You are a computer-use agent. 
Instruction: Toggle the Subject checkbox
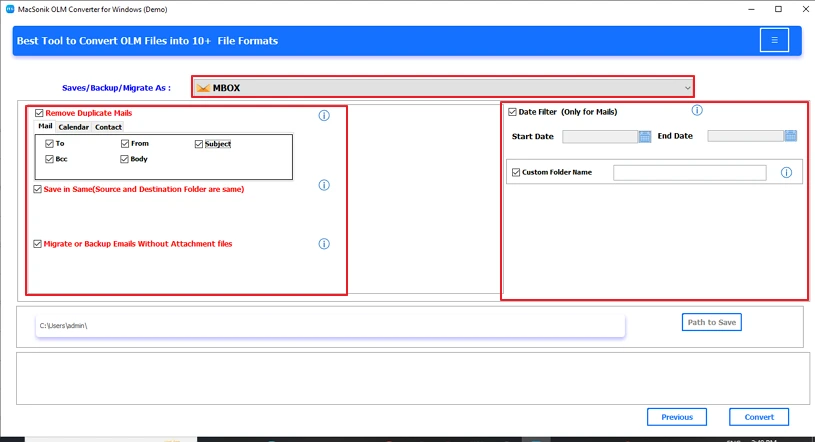pyautogui.click(x=199, y=144)
